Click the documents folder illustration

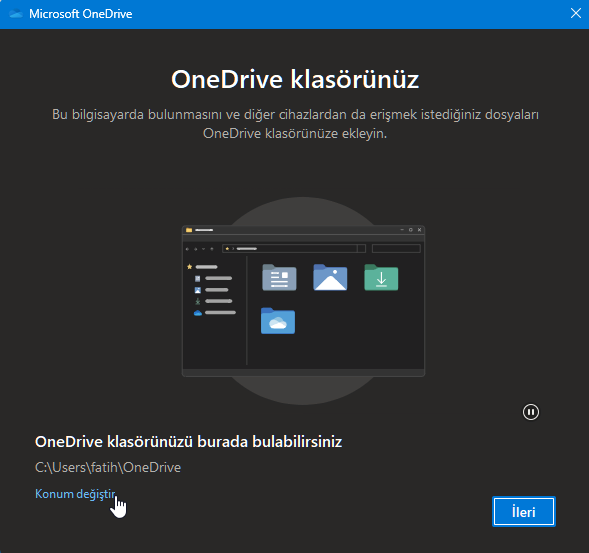(279, 277)
